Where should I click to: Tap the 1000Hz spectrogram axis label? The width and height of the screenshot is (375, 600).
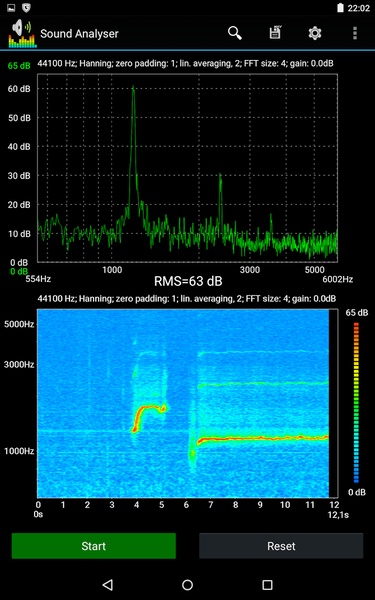click(x=19, y=451)
